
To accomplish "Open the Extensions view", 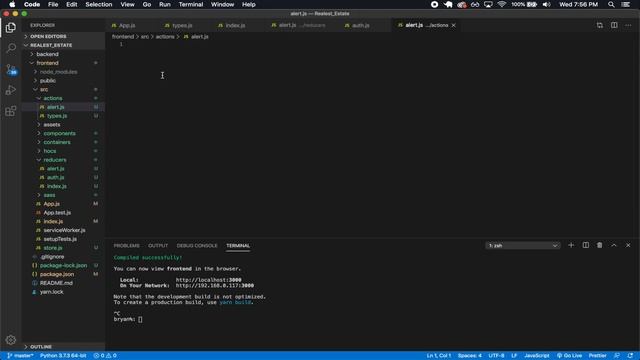I will click(11, 111).
